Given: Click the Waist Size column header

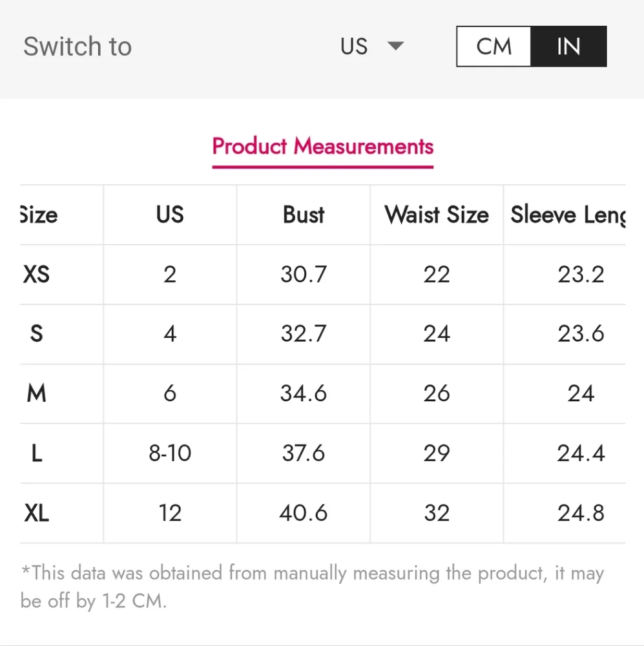Looking at the screenshot, I should pos(437,214).
